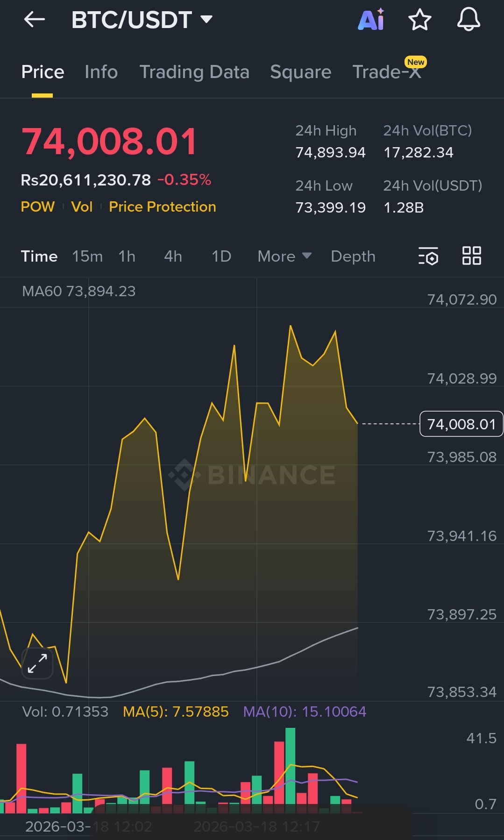Tap the Price Protection tag
Viewport: 504px width, 840px height.
tap(163, 206)
